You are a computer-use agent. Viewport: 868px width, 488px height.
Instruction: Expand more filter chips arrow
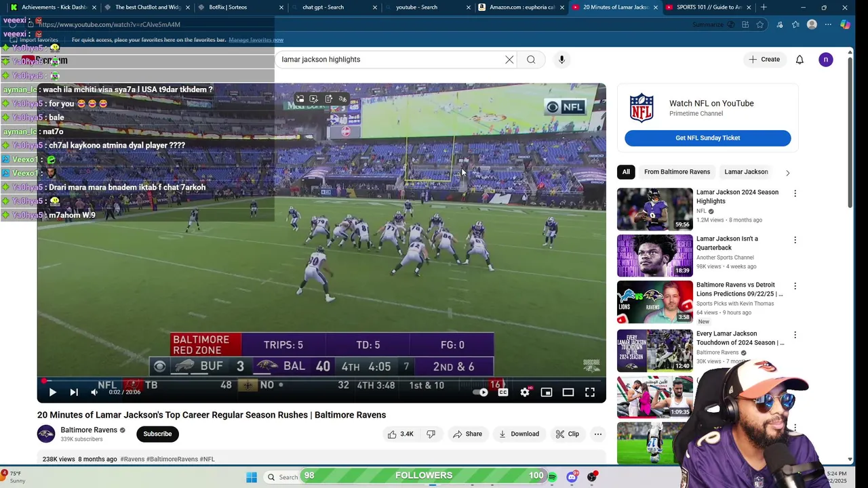point(787,173)
